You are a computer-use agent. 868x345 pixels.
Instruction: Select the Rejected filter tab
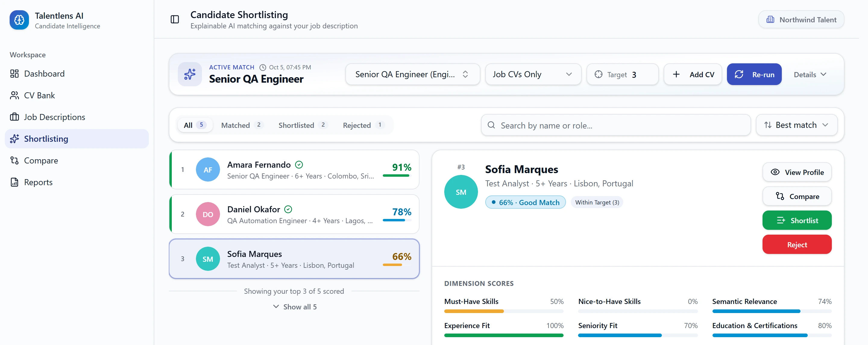point(363,125)
